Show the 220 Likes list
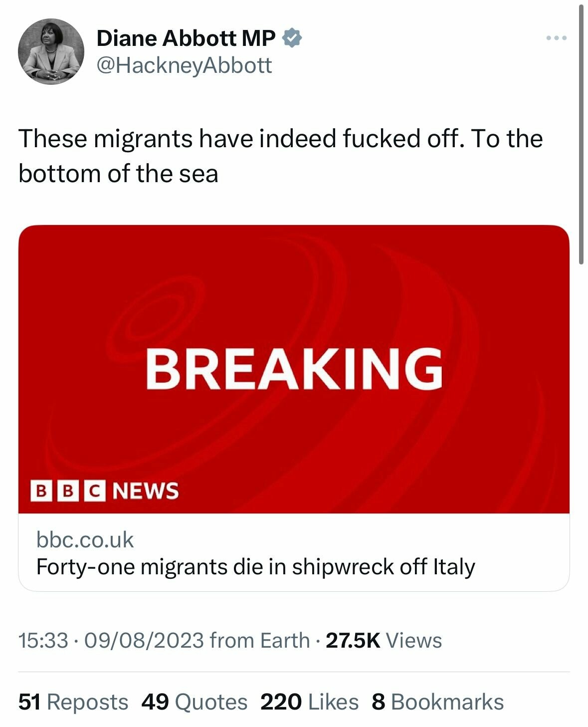This screenshot has width=588, height=727. point(309,702)
